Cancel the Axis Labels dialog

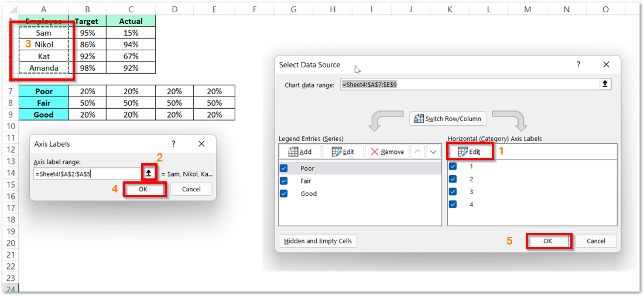tap(191, 189)
